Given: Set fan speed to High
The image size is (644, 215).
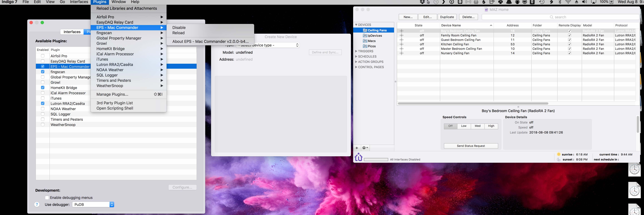Looking at the screenshot, I should pyautogui.click(x=491, y=126).
